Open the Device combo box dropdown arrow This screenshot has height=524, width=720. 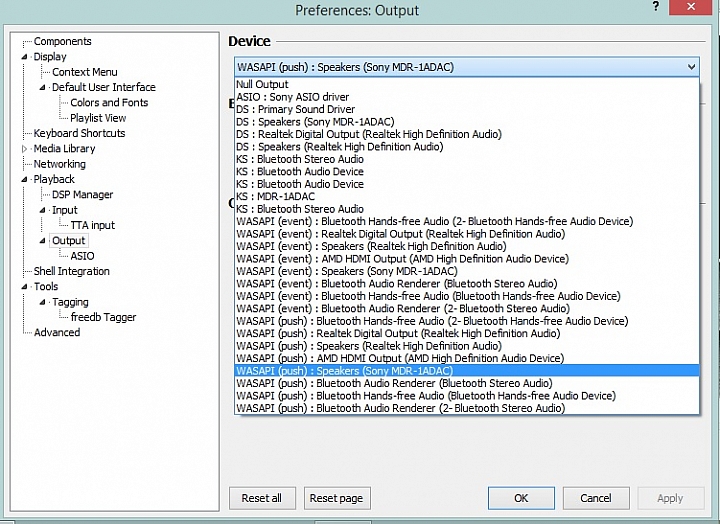(691, 67)
